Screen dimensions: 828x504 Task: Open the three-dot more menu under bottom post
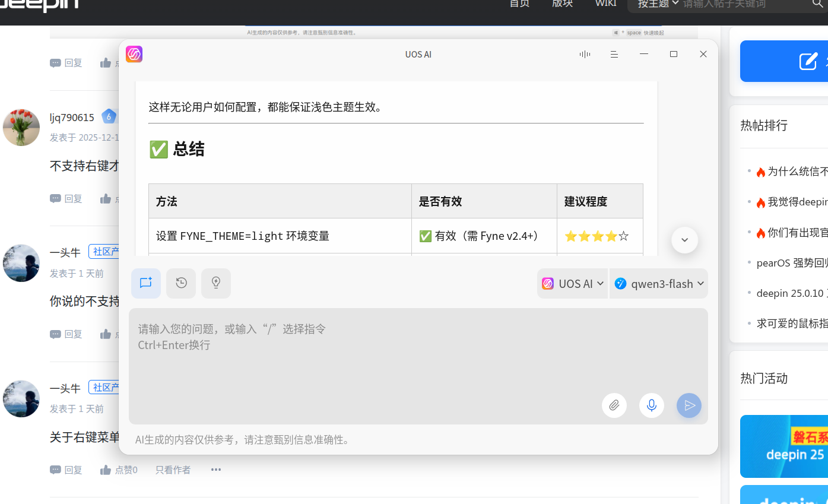pos(216,470)
